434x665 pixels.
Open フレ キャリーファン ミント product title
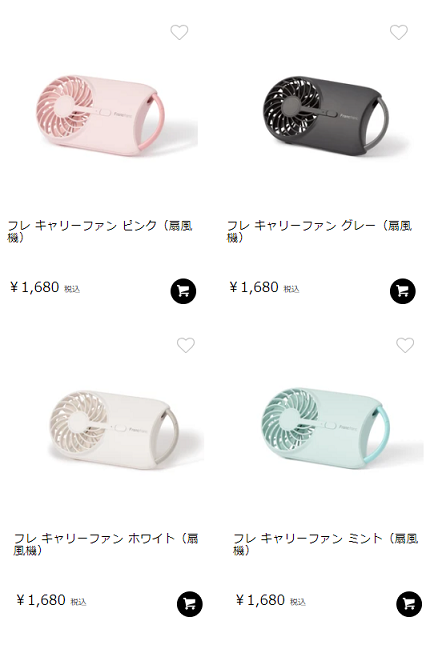click(326, 545)
